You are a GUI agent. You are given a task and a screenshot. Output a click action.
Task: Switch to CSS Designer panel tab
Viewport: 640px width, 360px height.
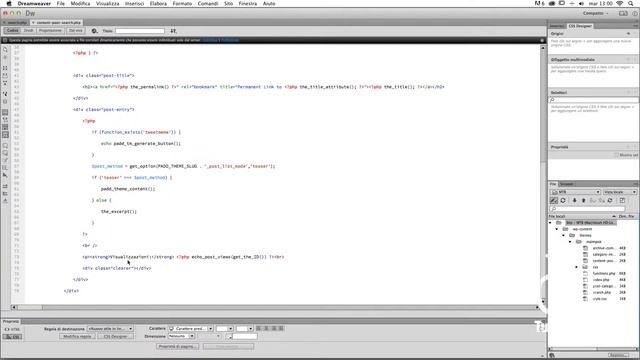coord(580,26)
